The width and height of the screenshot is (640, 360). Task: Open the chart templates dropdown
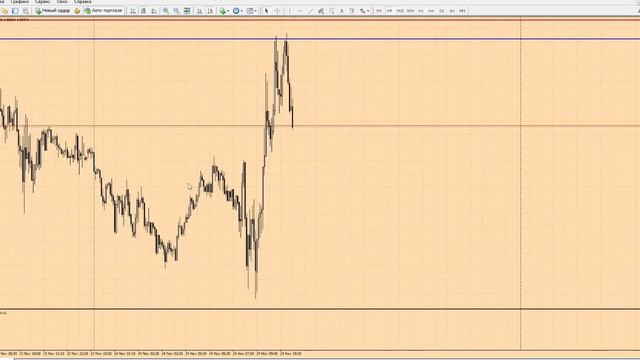(251, 11)
